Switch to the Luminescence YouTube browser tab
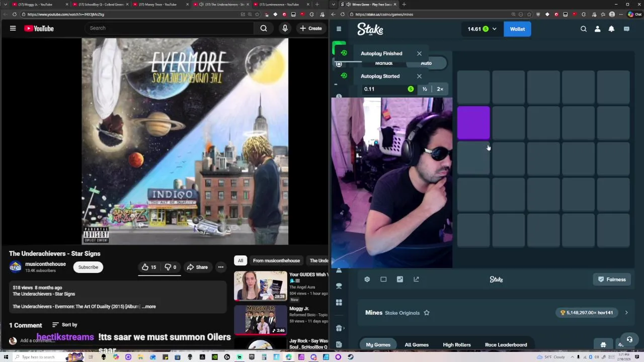 [x=281, y=5]
